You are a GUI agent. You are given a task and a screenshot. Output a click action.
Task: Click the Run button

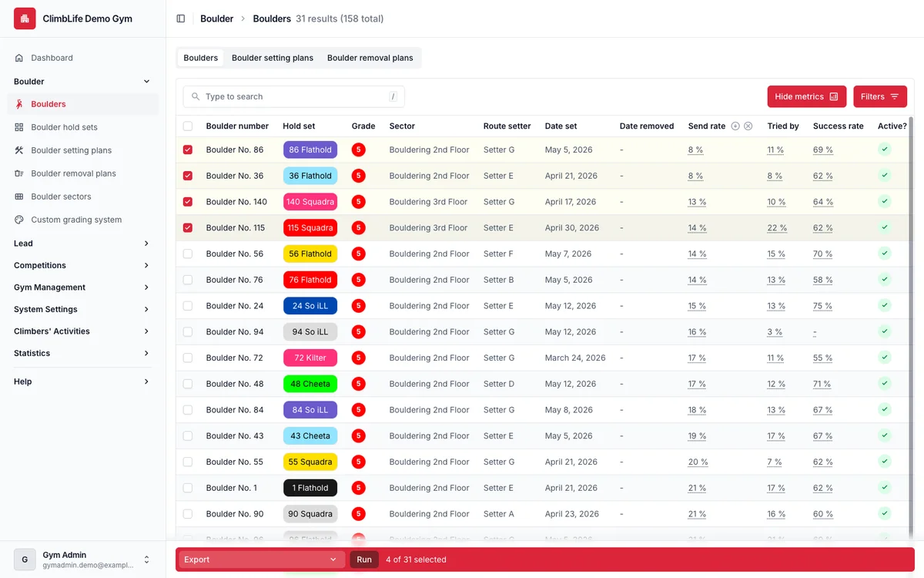tap(364, 560)
